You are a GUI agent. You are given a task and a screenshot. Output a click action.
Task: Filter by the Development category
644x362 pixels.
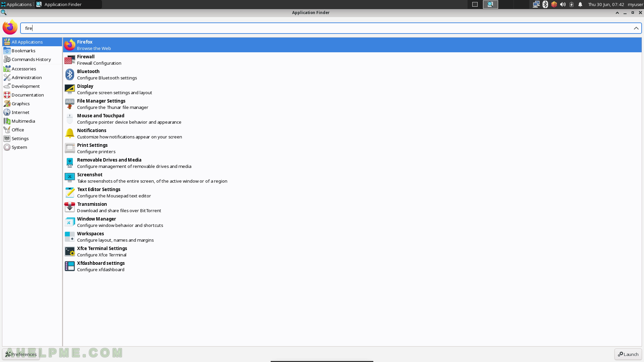pyautogui.click(x=32, y=86)
